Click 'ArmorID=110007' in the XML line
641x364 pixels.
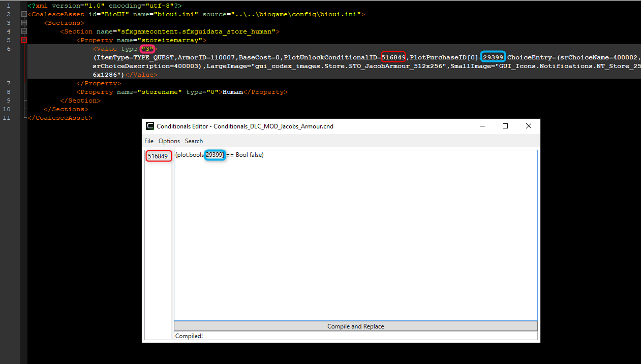(206, 57)
